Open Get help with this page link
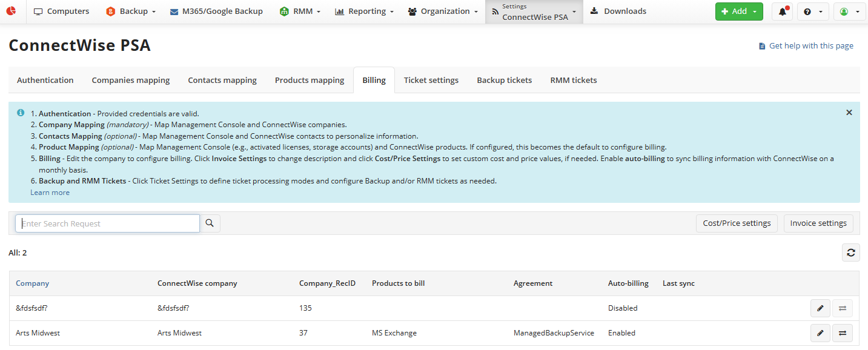 [x=806, y=46]
